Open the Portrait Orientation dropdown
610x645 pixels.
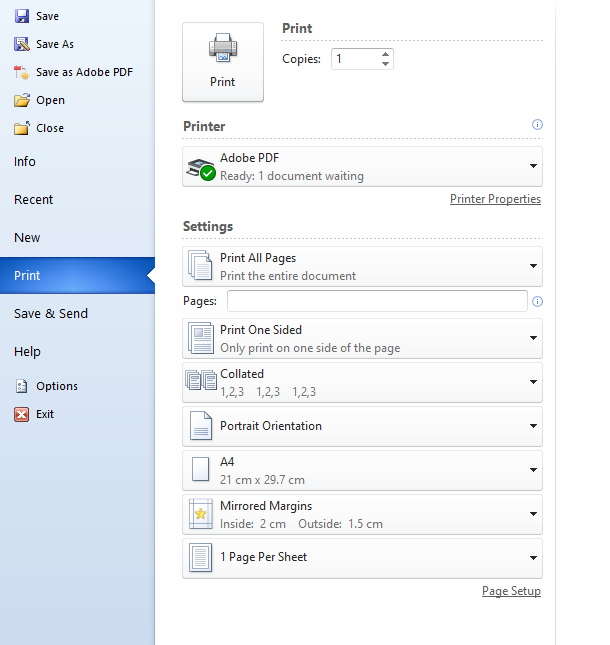[533, 426]
